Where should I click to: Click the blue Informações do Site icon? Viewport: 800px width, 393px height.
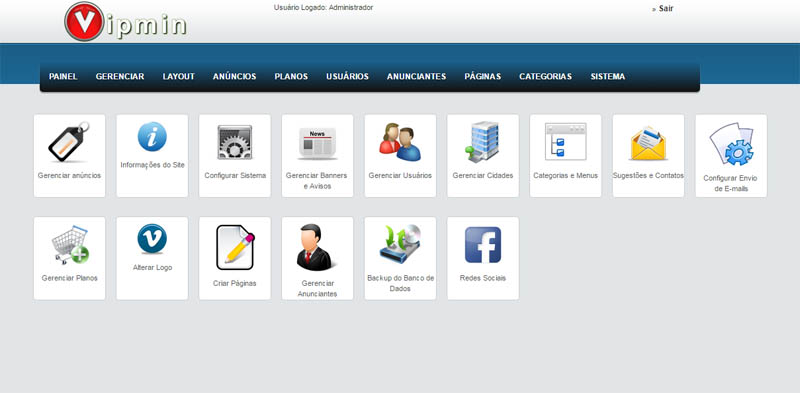[152, 136]
